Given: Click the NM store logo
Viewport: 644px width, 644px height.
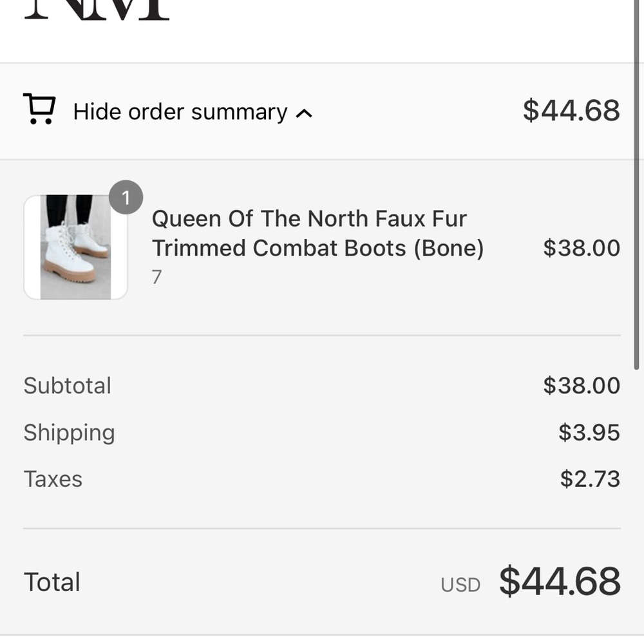Looking at the screenshot, I should pyautogui.click(x=97, y=10).
